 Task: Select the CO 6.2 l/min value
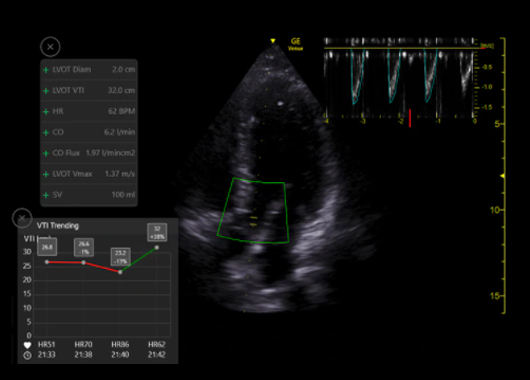pos(119,132)
